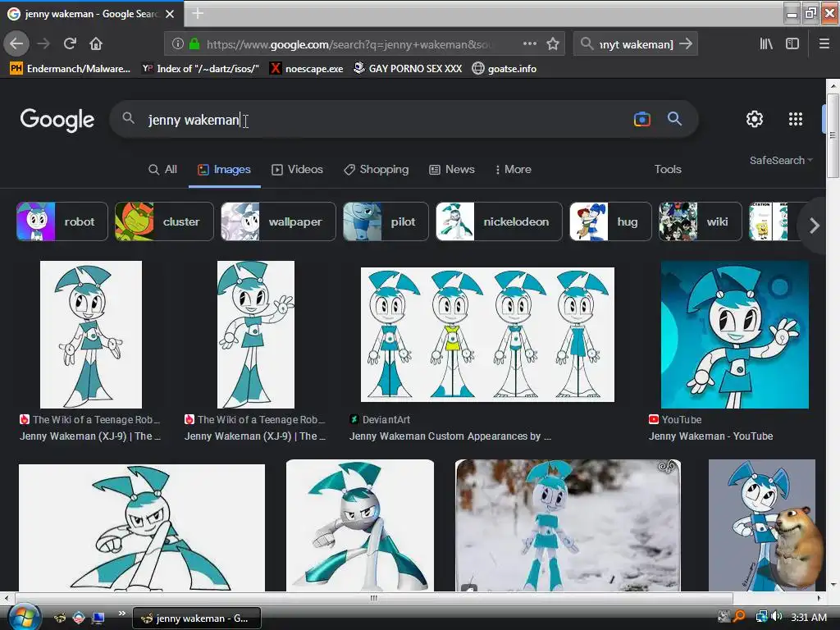Click the horizontal scrollbar thumb
Viewport: 840px width, 630px height.
(x=373, y=598)
